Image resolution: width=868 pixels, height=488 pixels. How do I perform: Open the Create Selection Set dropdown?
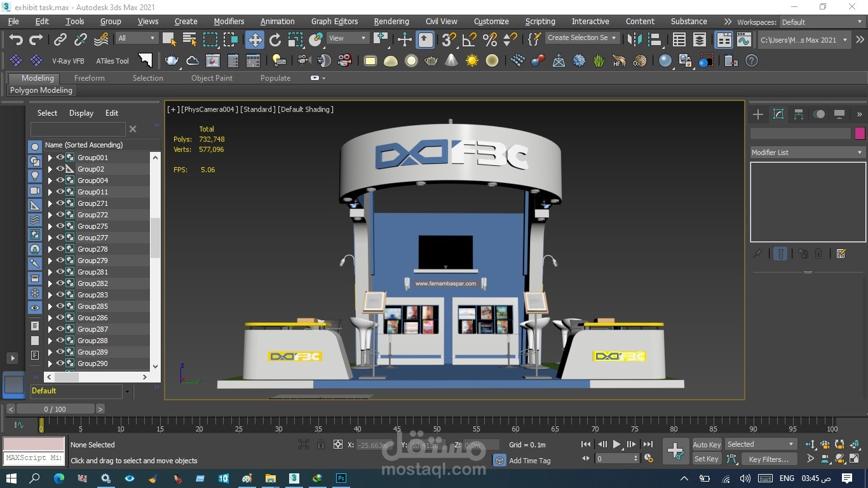(581, 38)
